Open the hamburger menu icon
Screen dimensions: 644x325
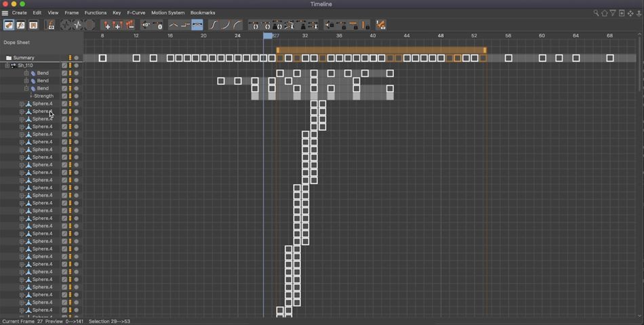[5, 13]
